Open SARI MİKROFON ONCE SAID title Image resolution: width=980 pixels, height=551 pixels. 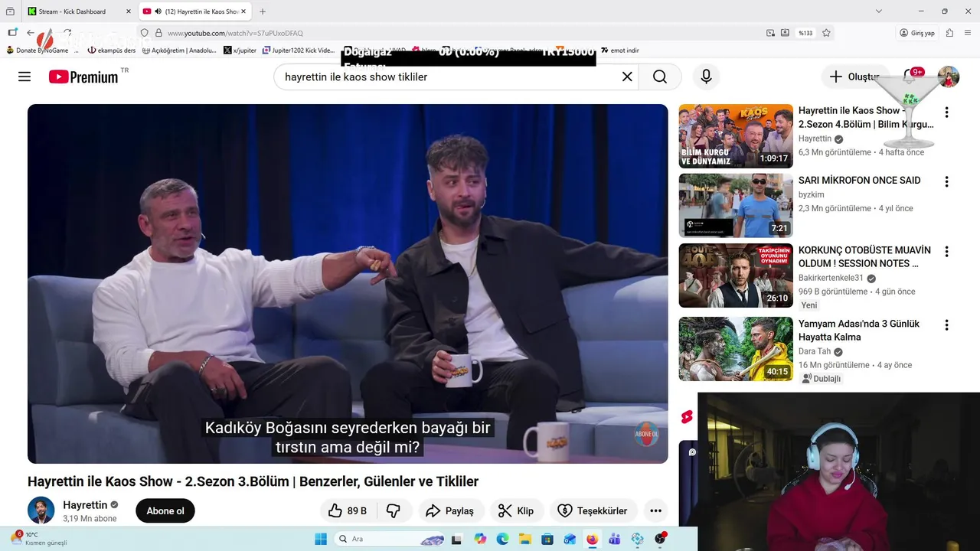click(859, 181)
